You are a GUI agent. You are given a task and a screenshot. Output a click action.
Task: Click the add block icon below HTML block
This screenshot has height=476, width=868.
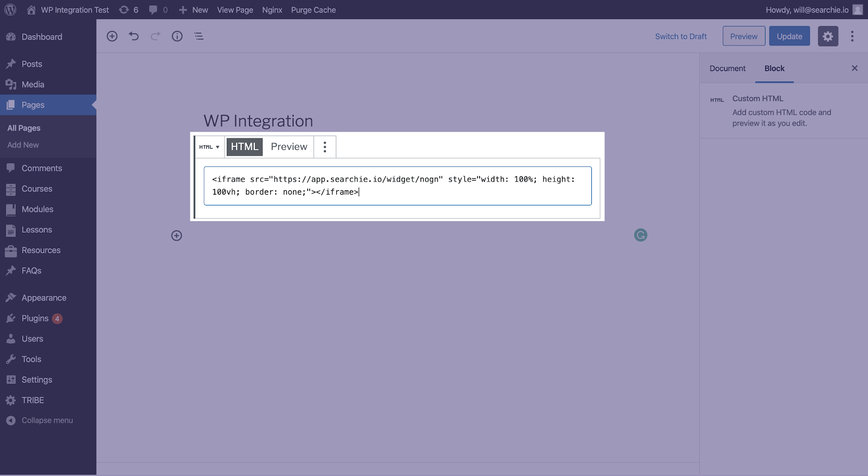(x=177, y=235)
